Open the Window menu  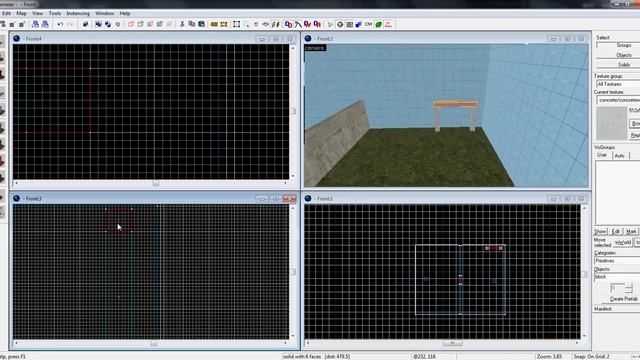104,13
